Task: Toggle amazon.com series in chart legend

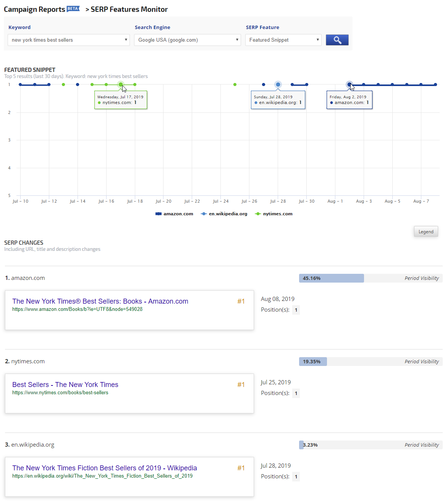Action: [175, 214]
